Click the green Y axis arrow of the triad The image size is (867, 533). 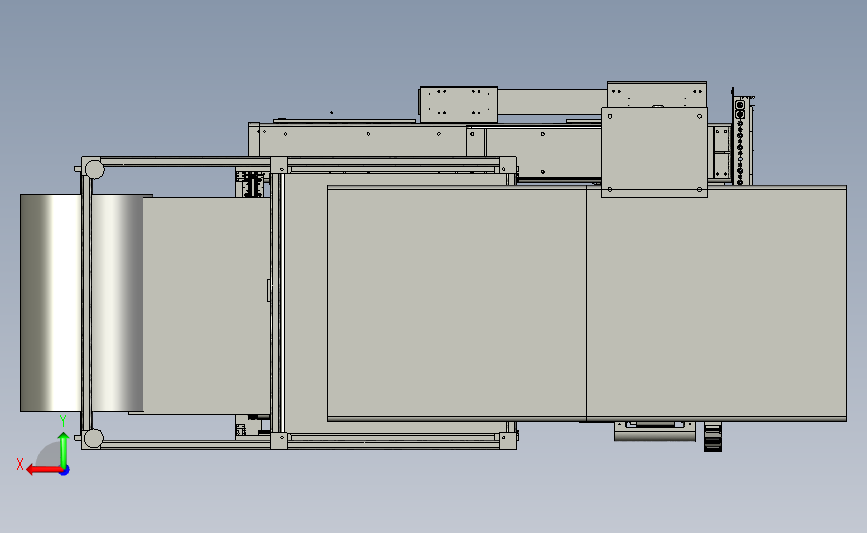click(x=64, y=450)
